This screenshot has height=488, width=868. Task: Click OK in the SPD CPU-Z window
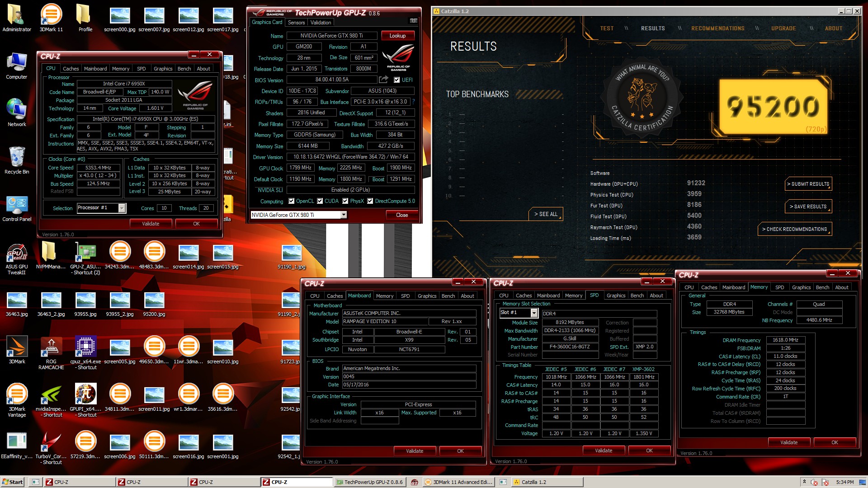[649, 450]
